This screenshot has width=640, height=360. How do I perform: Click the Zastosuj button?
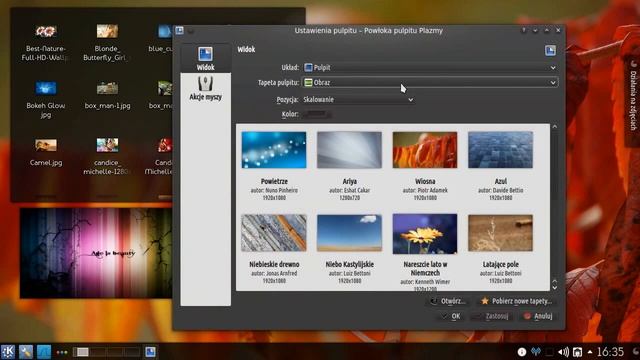[x=491, y=316]
